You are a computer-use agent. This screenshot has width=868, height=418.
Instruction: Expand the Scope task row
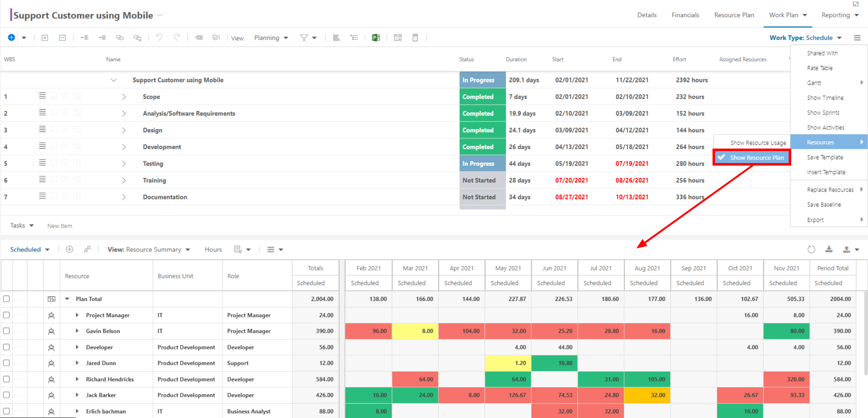click(x=124, y=97)
